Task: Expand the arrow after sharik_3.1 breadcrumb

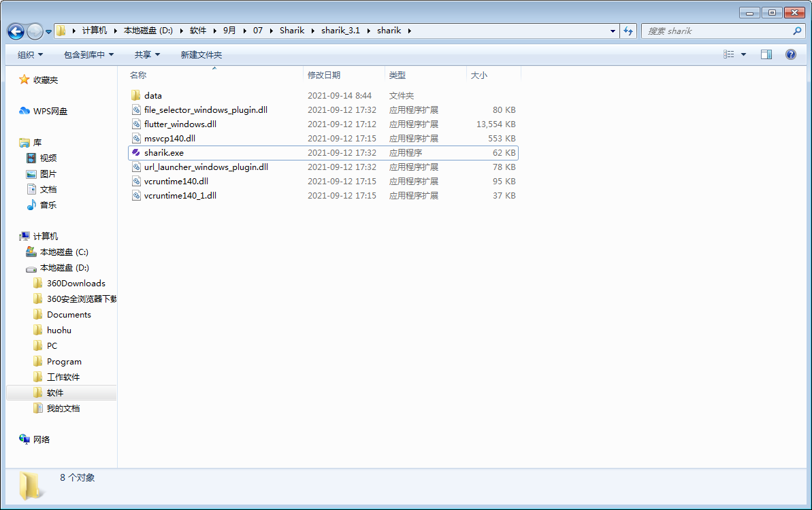Action: pos(369,31)
